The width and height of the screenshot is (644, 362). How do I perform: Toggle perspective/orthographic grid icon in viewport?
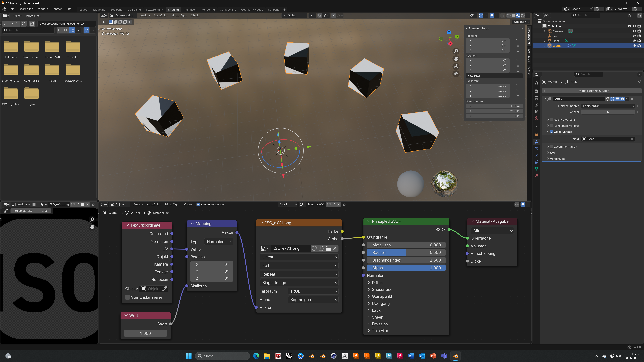coord(456,74)
